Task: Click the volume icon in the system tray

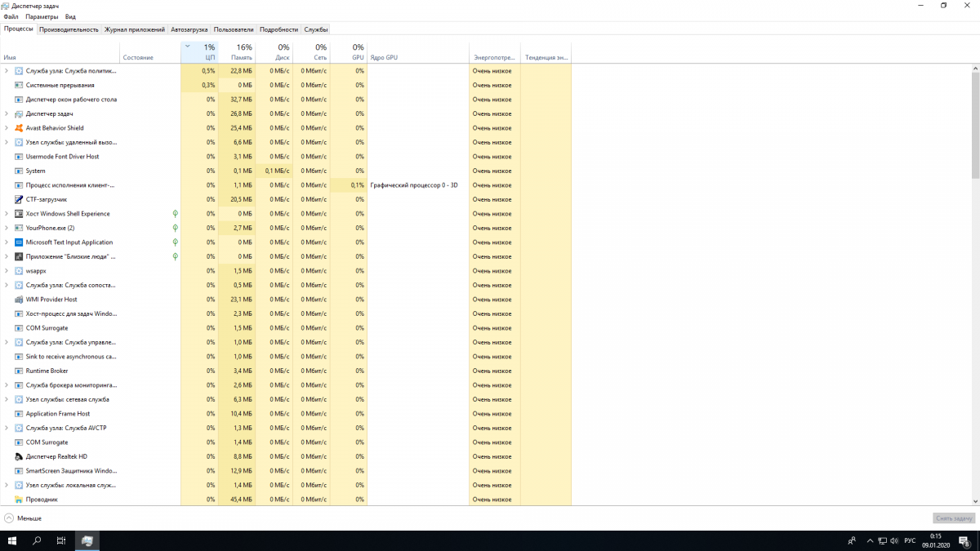Action: click(x=893, y=540)
